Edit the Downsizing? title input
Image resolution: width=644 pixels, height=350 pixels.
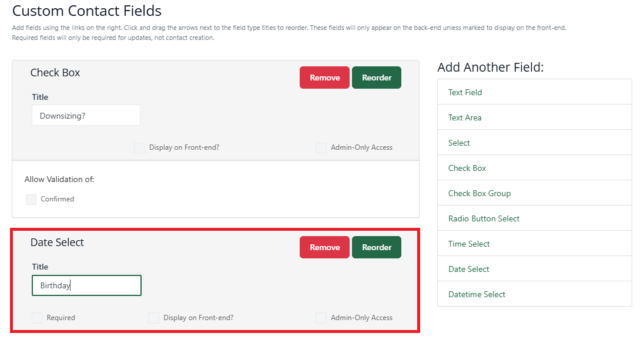pos(86,115)
